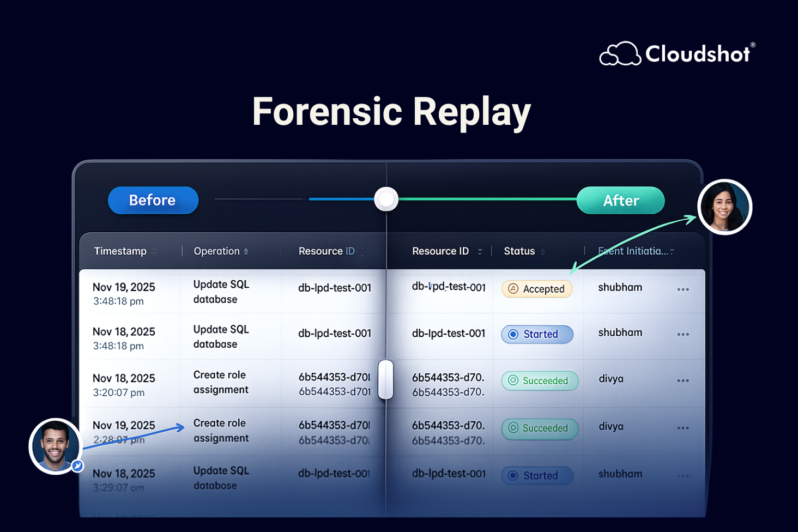Open the row actions menu for shubham's Started entry
Image resolution: width=798 pixels, height=532 pixels.
click(x=683, y=334)
